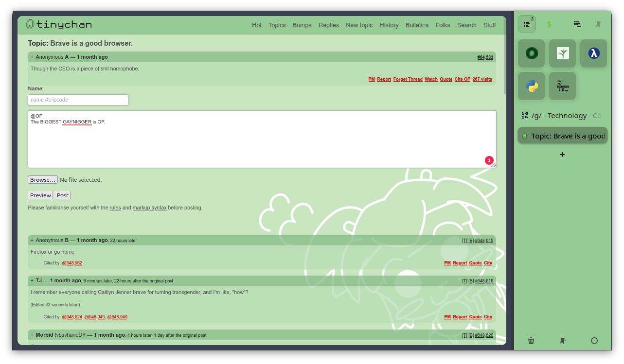The width and height of the screenshot is (624, 364).
Task: Click the add tab panel icon
Action: [x=577, y=24]
